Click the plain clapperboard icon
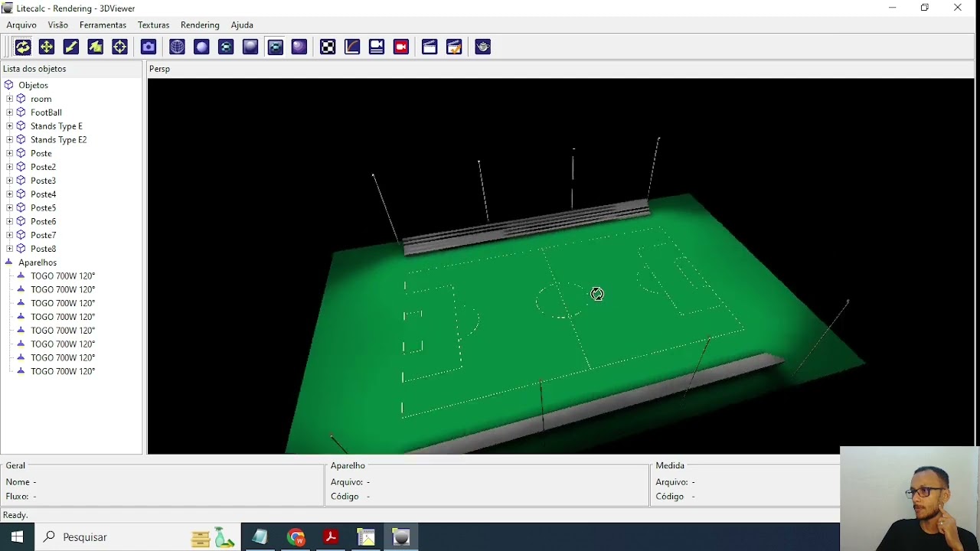Viewport: 980px width, 551px height. pos(430,47)
